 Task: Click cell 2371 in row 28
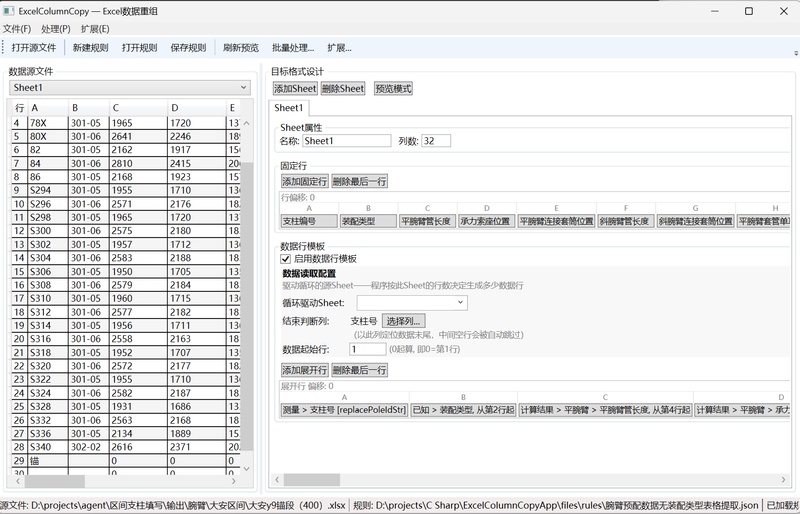pos(197,447)
